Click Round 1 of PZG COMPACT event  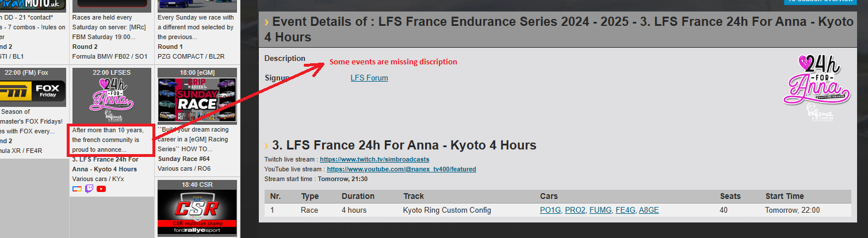point(170,47)
